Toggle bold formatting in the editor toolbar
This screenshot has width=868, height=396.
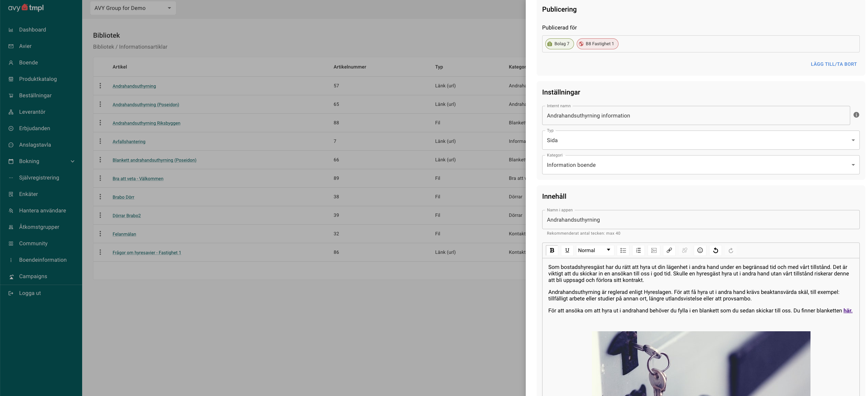pos(552,250)
